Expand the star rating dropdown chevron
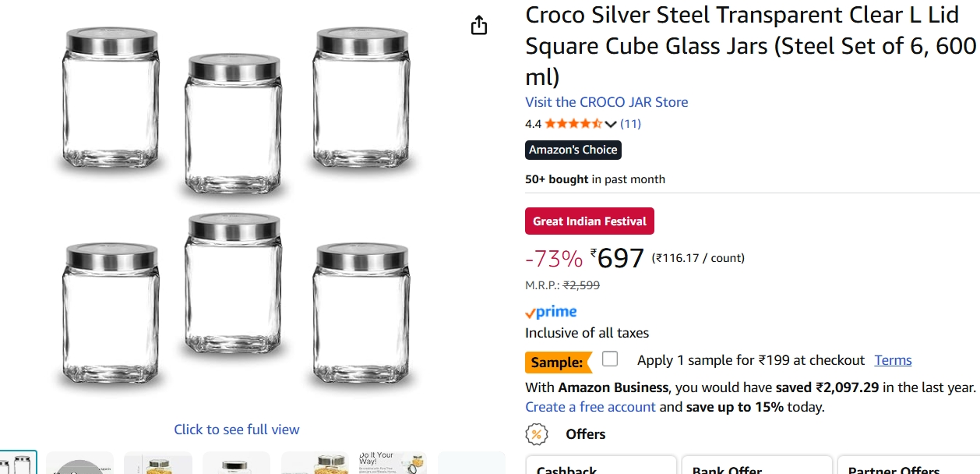 pos(610,123)
